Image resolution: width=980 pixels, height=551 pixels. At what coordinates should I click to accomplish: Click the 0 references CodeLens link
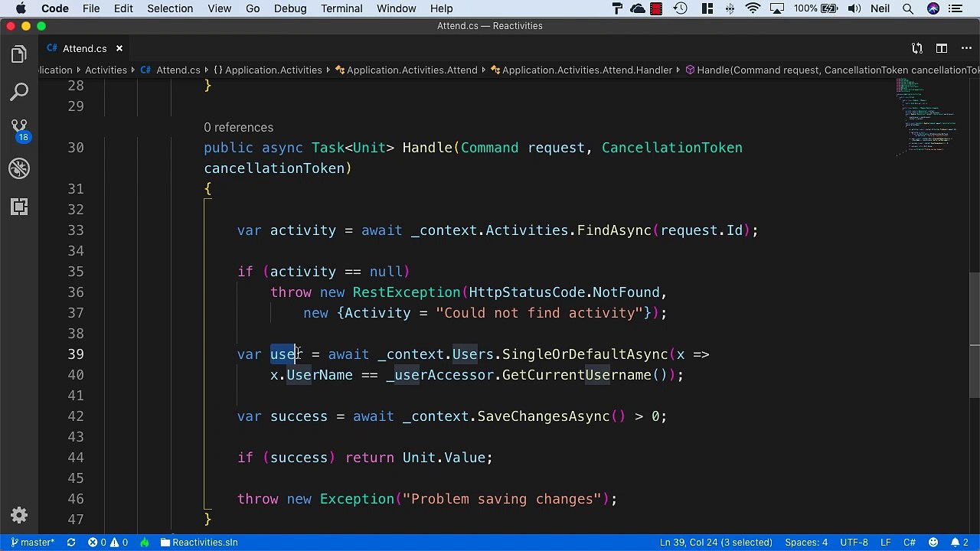pos(238,128)
